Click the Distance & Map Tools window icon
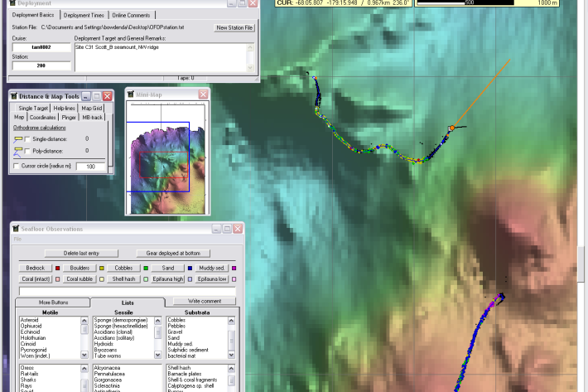This screenshot has height=392, width=588. click(14, 96)
